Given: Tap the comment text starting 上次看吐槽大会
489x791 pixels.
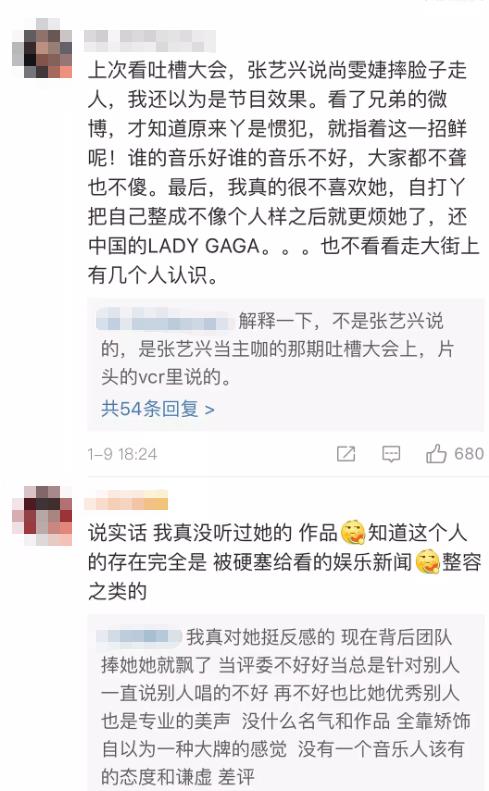Looking at the screenshot, I should (283, 173).
